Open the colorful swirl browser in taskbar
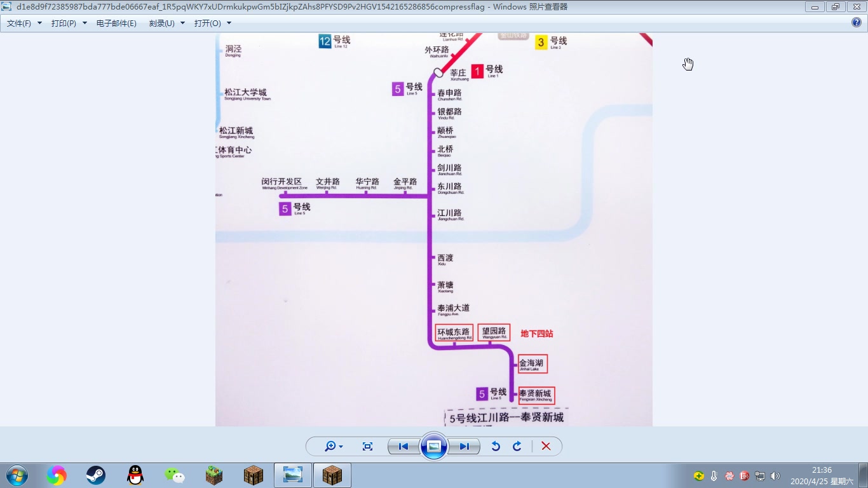The image size is (868, 488). 57,475
